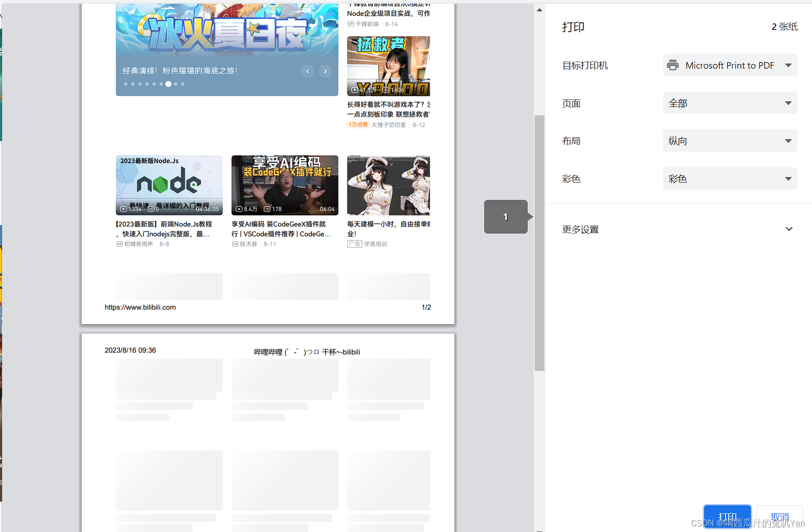Click the 目标打印机 label
Screen dimensions: 812x532
point(585,65)
